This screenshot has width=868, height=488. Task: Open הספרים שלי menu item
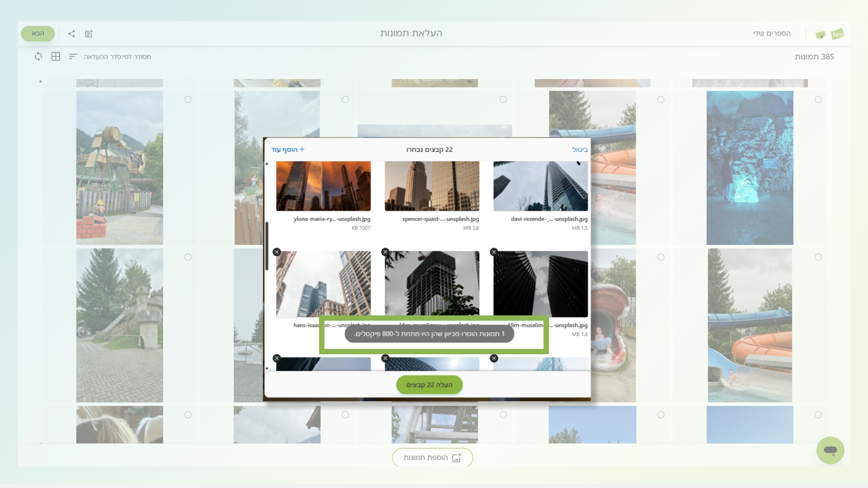(772, 33)
